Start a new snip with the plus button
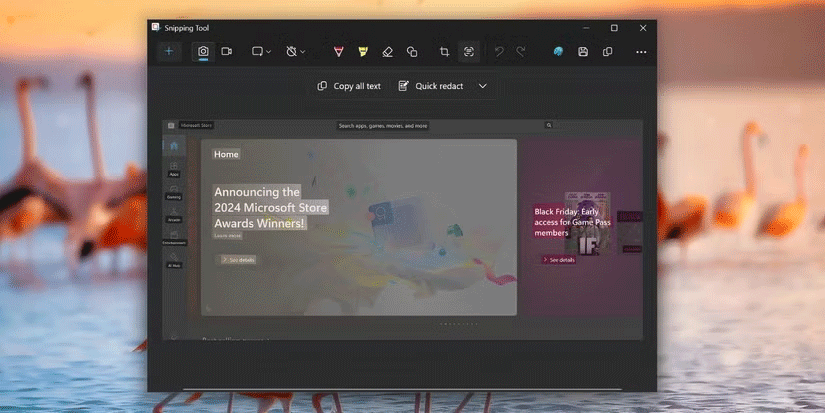825x413 pixels. click(169, 52)
